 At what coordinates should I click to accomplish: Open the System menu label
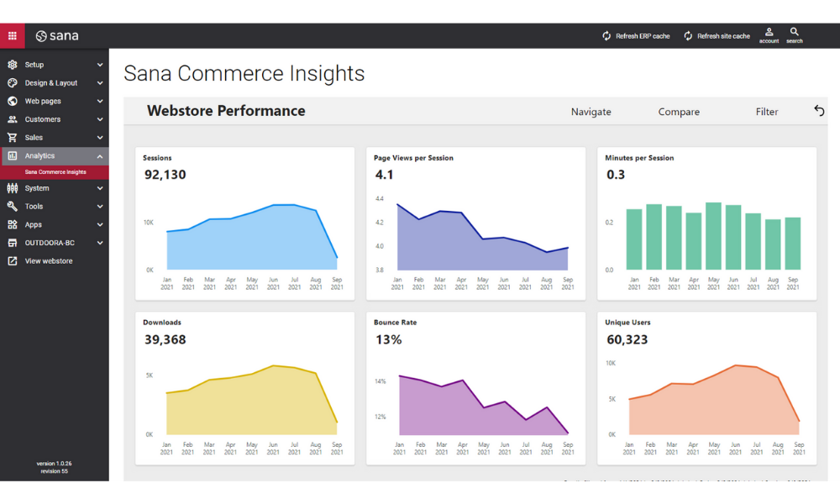point(37,188)
